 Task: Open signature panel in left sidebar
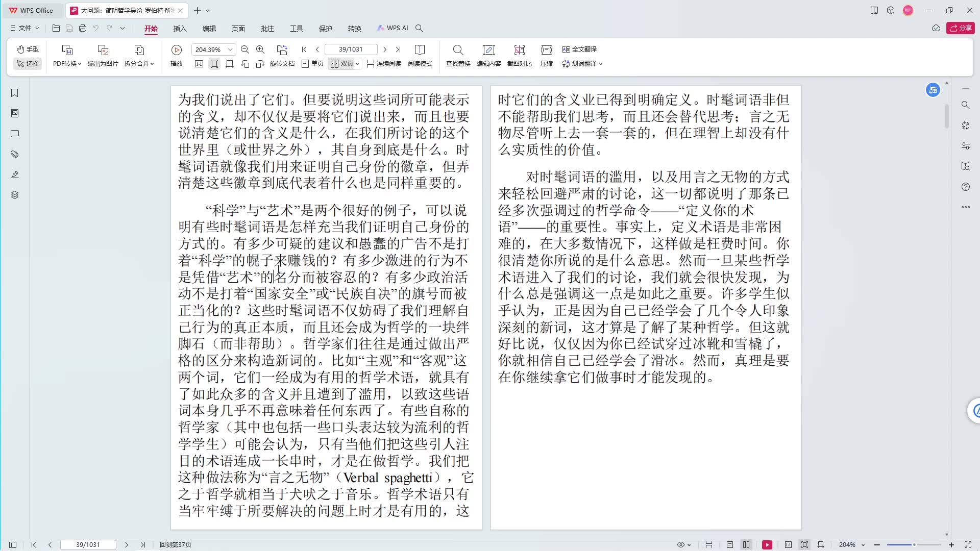tap(15, 174)
